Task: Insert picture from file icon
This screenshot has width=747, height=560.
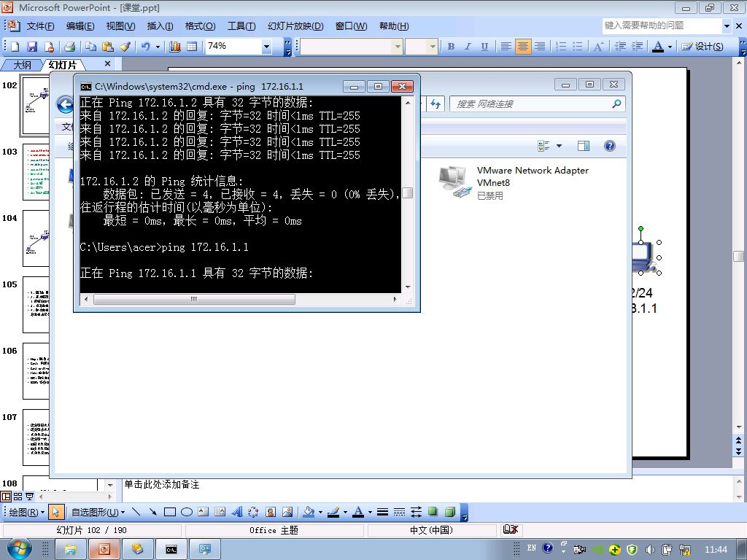Action: [287, 512]
